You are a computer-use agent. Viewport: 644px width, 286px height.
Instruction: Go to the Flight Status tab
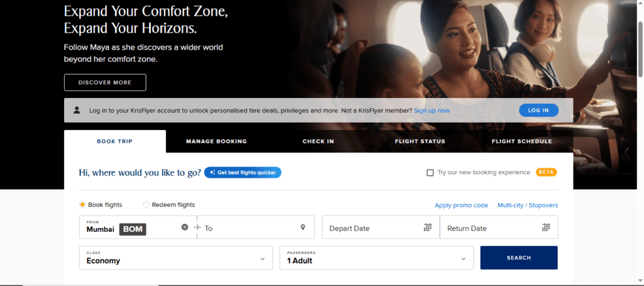(420, 141)
